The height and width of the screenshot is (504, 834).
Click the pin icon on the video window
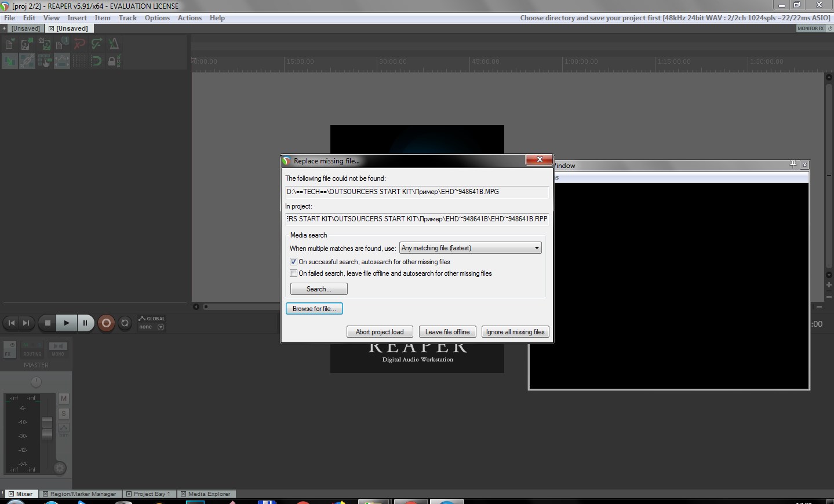pos(793,165)
